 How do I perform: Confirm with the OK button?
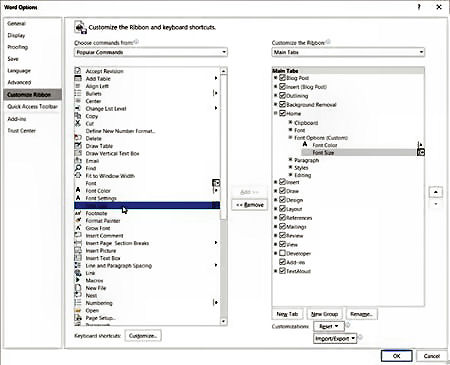coord(397,356)
